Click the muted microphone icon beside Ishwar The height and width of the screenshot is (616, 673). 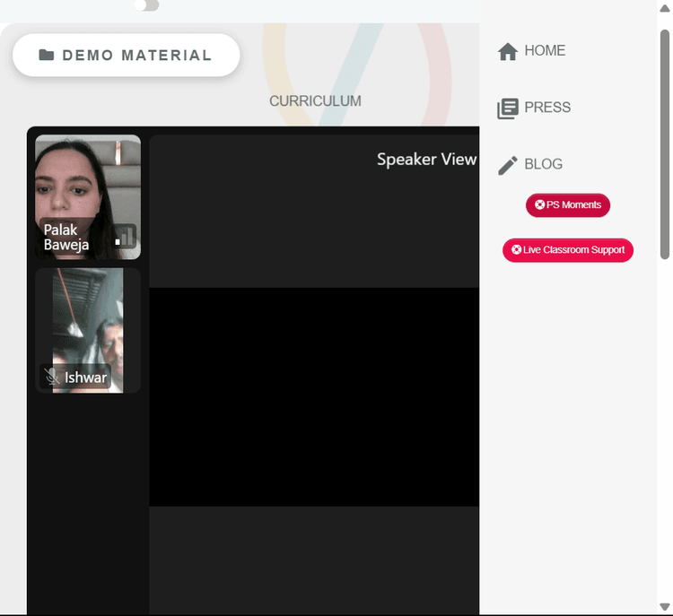click(x=51, y=377)
